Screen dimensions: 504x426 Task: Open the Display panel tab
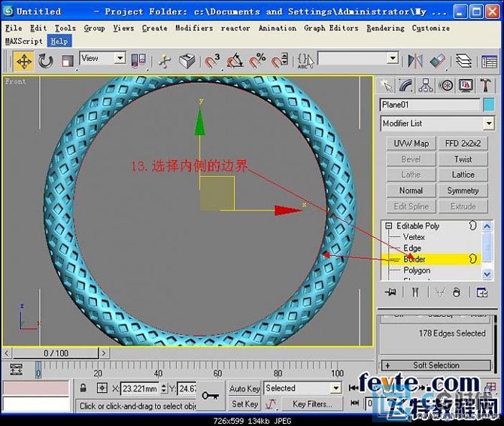click(466, 86)
